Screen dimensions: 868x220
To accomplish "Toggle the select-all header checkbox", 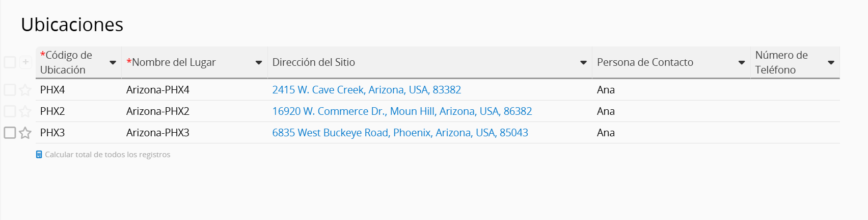I will 10,62.
